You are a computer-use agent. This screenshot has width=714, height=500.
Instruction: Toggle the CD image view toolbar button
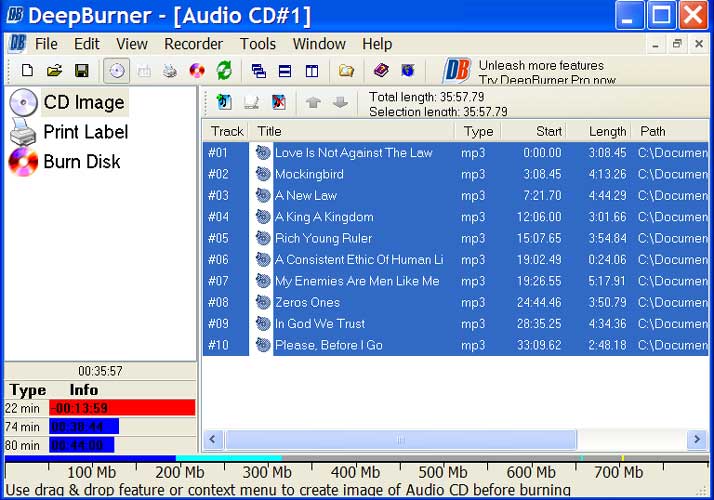[117, 71]
